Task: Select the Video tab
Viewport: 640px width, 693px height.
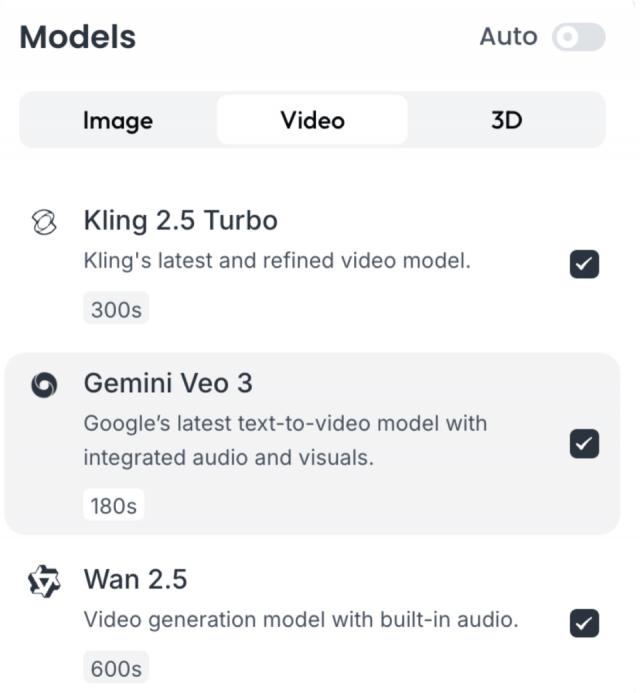Action: click(x=312, y=121)
